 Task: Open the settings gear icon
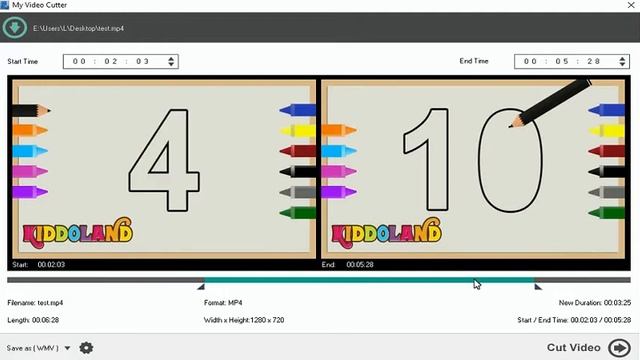click(86, 348)
